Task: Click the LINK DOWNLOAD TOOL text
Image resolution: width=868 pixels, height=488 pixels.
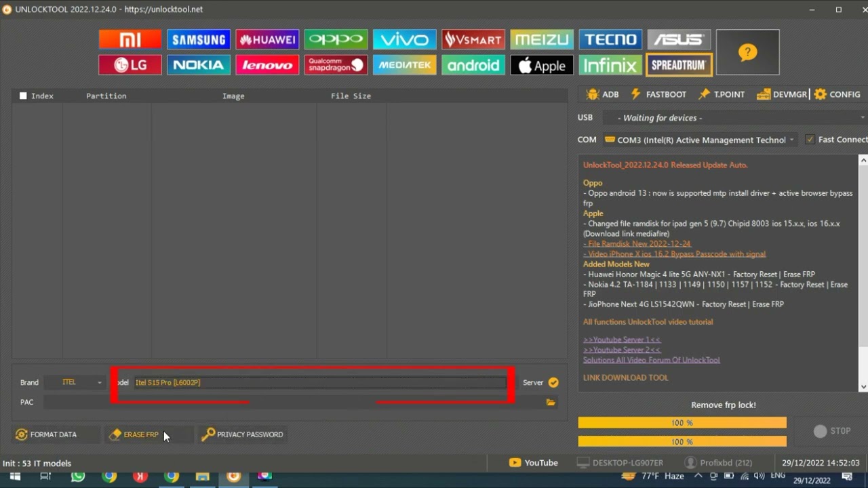Action: click(625, 378)
